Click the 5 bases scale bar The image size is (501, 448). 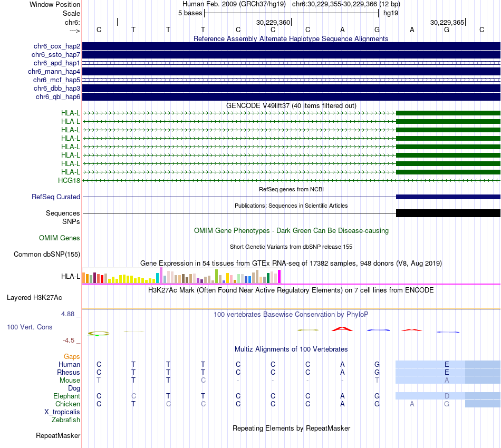292,13
